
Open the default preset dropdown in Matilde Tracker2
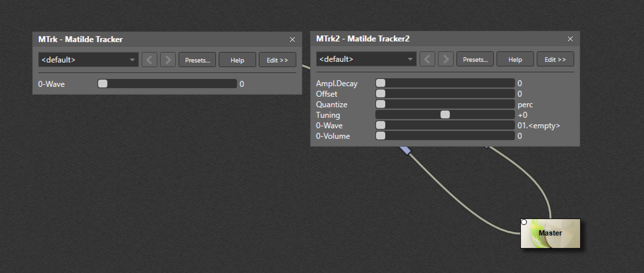point(366,59)
